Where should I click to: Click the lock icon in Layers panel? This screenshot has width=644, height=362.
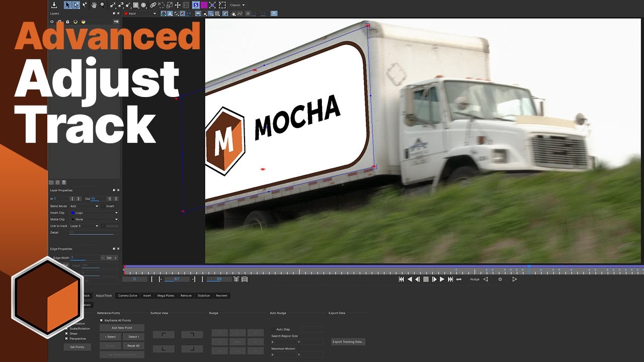[x=67, y=22]
